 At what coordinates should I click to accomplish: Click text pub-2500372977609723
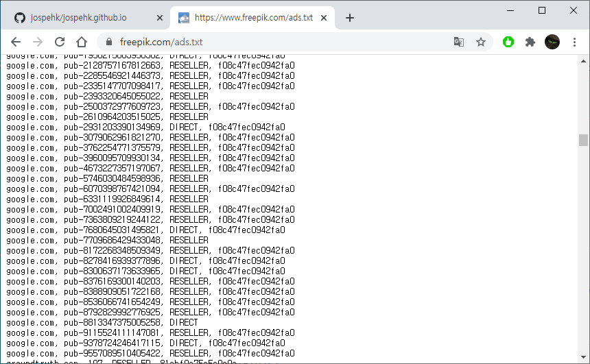click(113, 106)
